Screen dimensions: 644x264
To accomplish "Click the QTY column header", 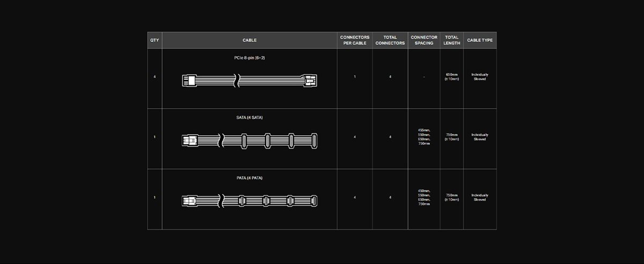I will click(x=155, y=40).
